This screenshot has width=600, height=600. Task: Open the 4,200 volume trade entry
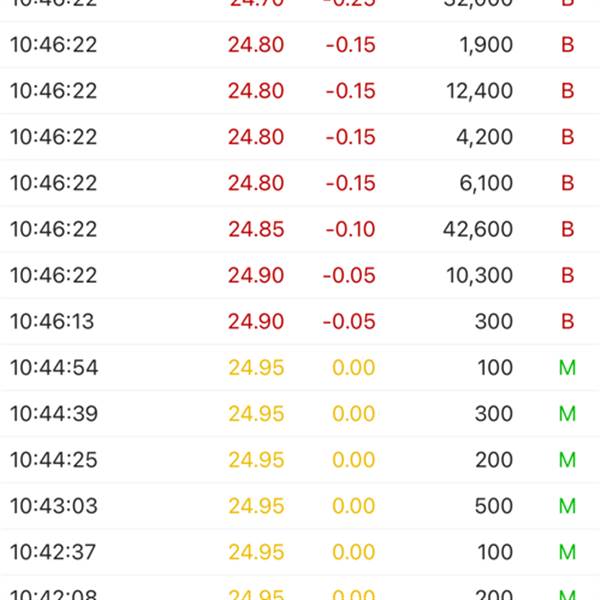coord(300,137)
